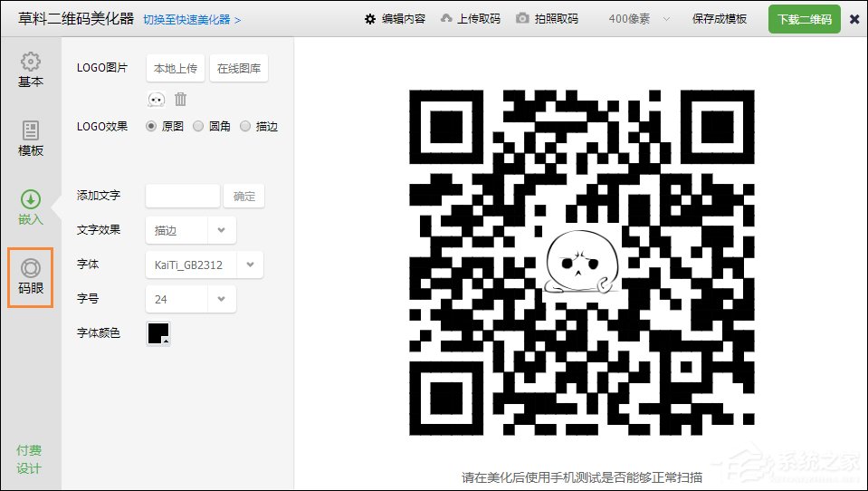The image size is (868, 491).
Task: Select the 原图 logo effect radio
Action: [x=150, y=126]
